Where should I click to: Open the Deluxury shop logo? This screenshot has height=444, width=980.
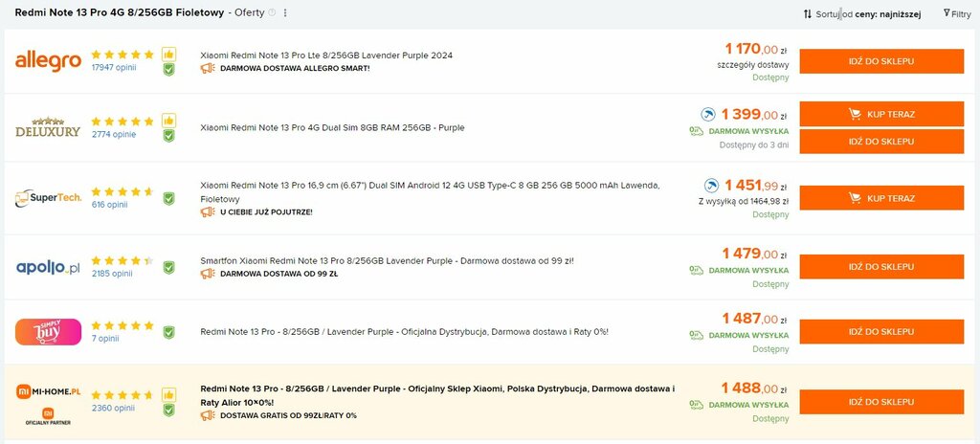[x=48, y=127]
